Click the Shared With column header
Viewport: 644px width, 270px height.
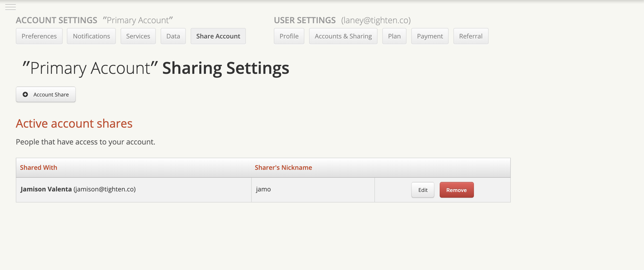click(38, 167)
